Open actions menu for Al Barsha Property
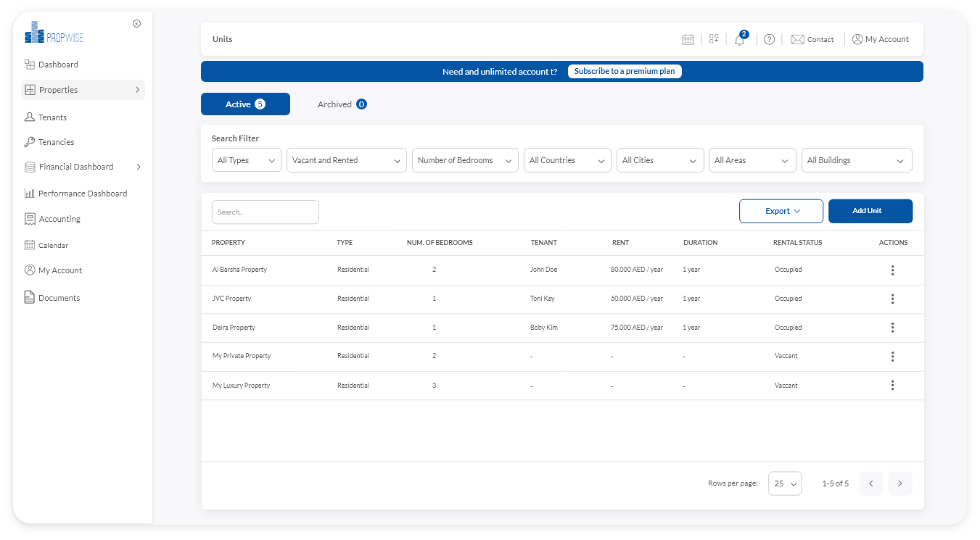Viewport: 980px width, 540px height. point(892,270)
